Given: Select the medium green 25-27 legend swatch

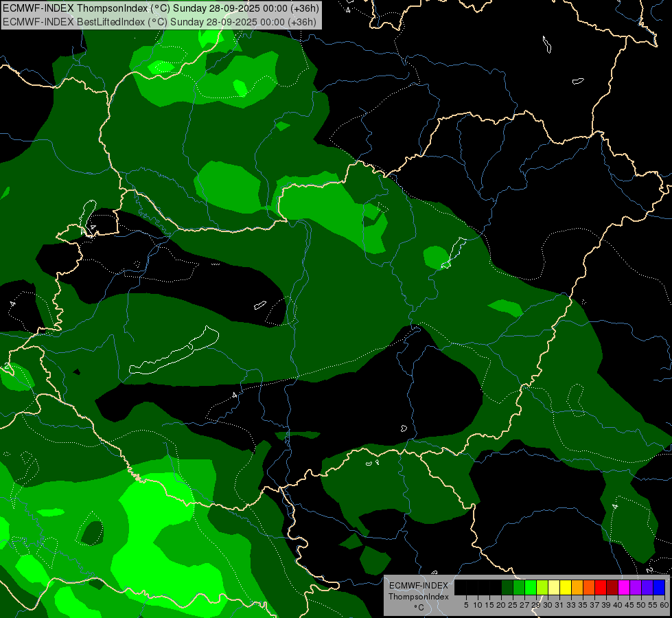Looking at the screenshot, I should click(519, 587).
